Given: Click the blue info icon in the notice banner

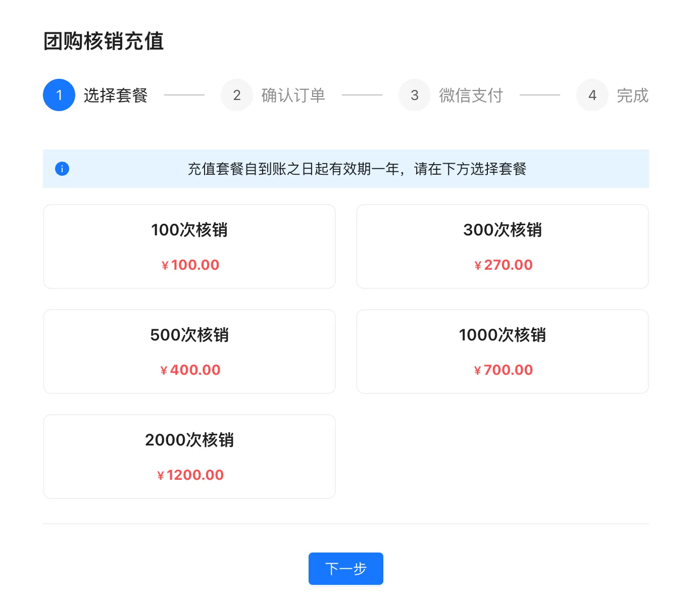Looking at the screenshot, I should coord(62,169).
